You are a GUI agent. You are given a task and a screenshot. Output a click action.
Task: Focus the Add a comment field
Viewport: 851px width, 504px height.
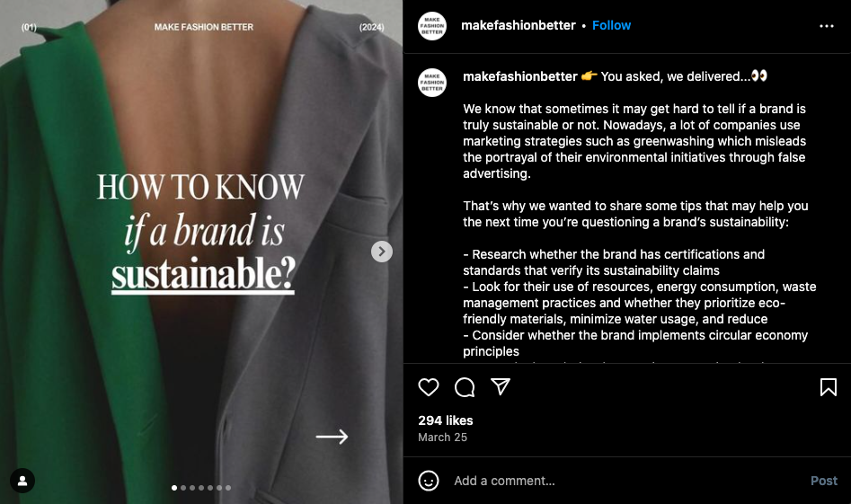pos(625,481)
